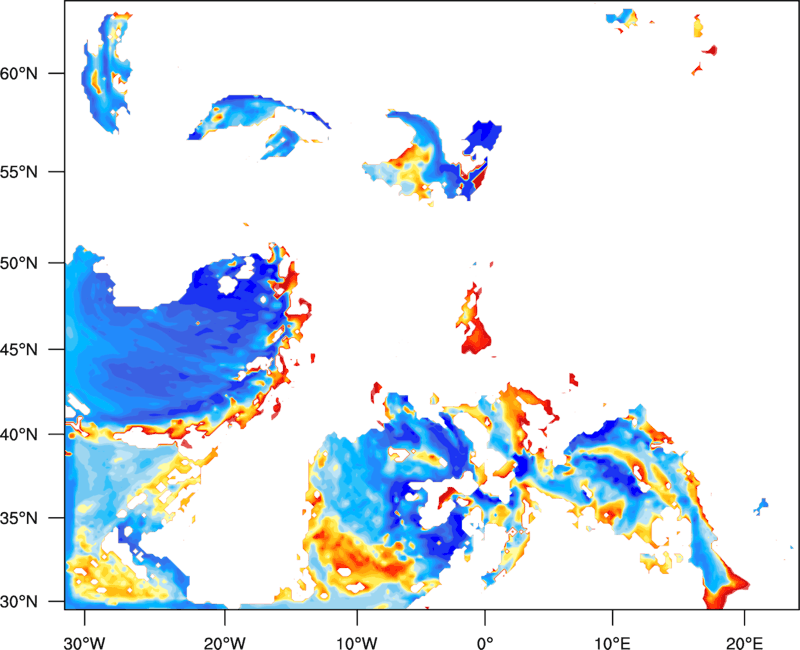The width and height of the screenshot is (800, 650).
Task: Click the 10°E longitude label
Action: [x=612, y=643]
